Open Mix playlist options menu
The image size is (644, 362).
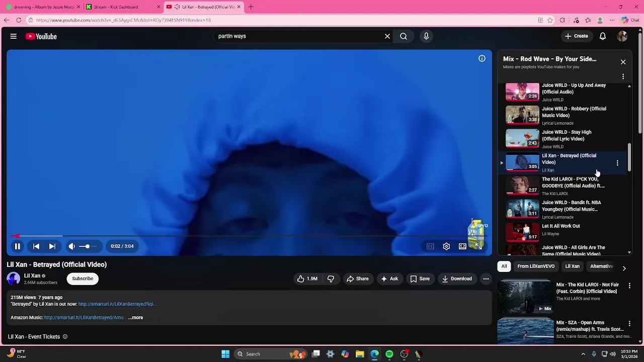623,76
